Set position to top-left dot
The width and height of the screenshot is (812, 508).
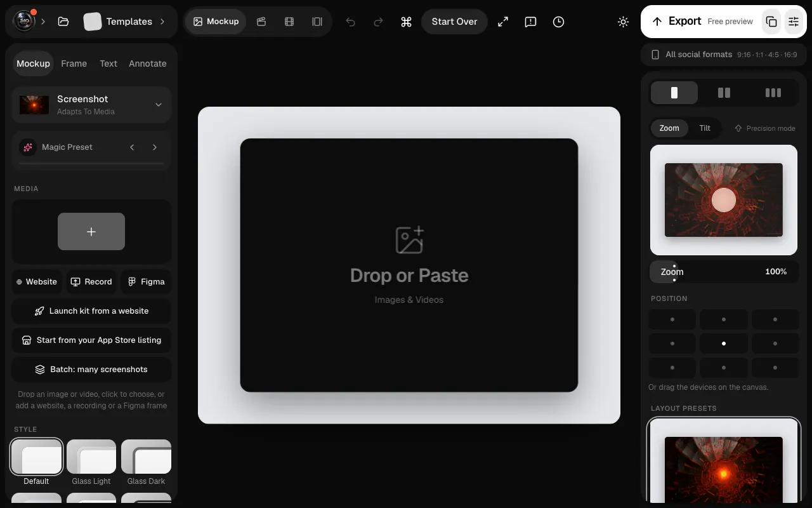672,319
